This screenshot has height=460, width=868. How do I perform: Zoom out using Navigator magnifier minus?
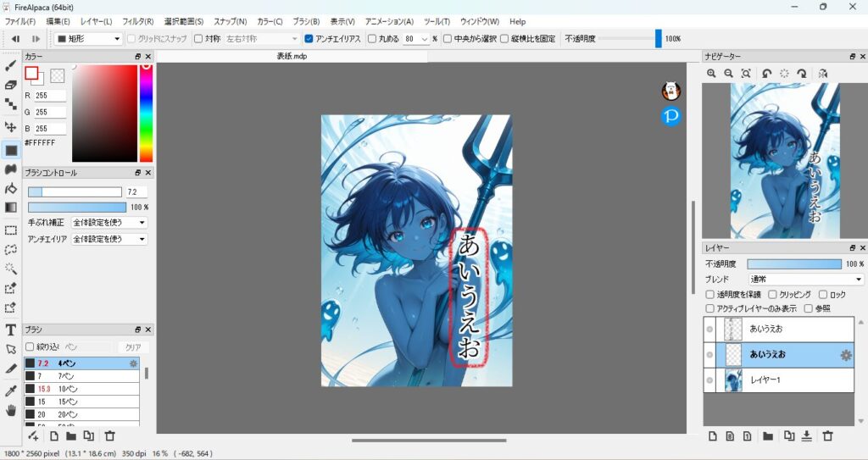pos(728,73)
